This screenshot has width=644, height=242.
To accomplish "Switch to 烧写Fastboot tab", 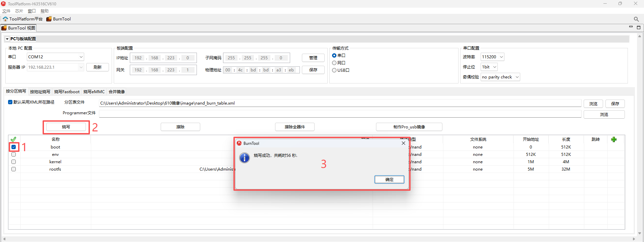I will (x=67, y=92).
